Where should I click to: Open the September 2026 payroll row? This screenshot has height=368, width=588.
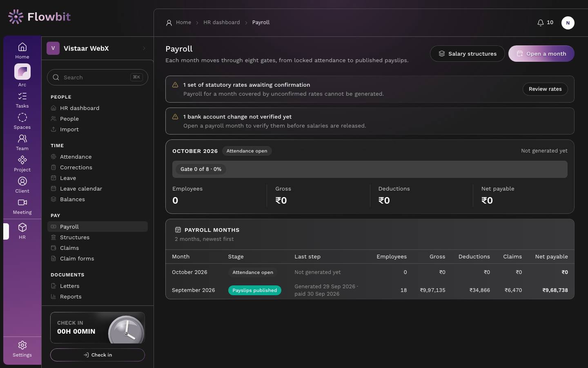370,290
